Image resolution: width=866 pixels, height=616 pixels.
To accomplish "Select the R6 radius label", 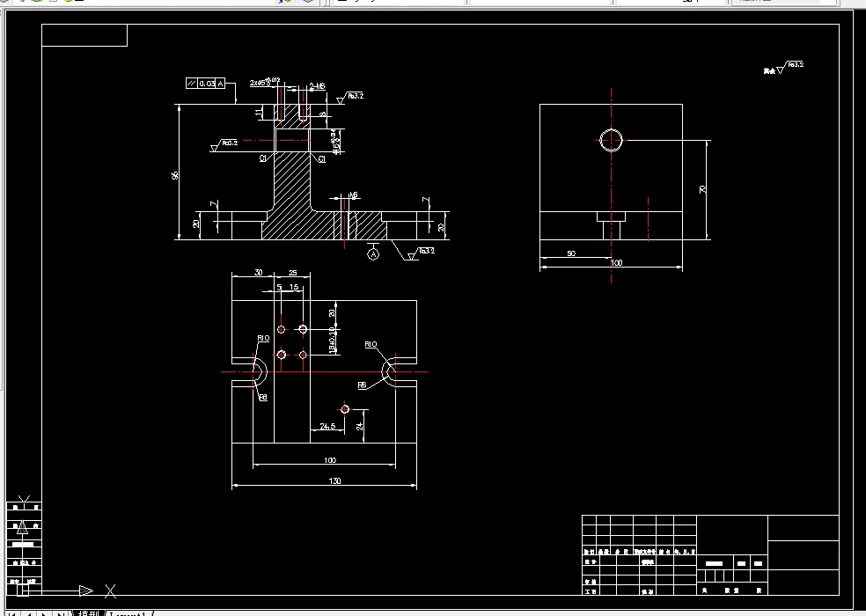I will (362, 385).
